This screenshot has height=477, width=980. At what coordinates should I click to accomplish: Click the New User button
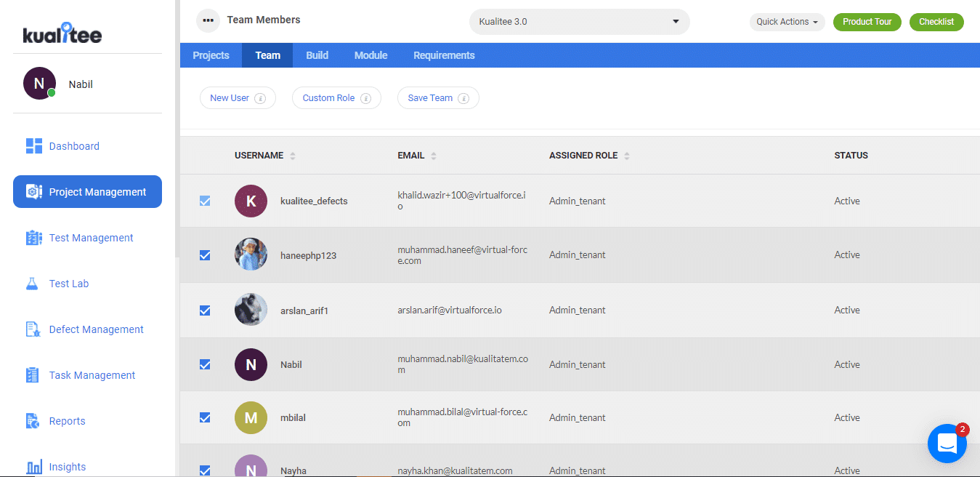238,97
